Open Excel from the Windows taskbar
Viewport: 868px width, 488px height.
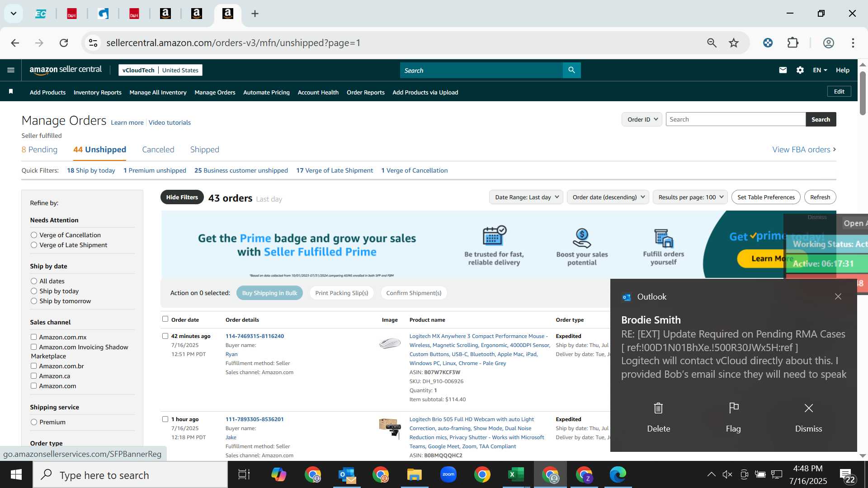516,475
